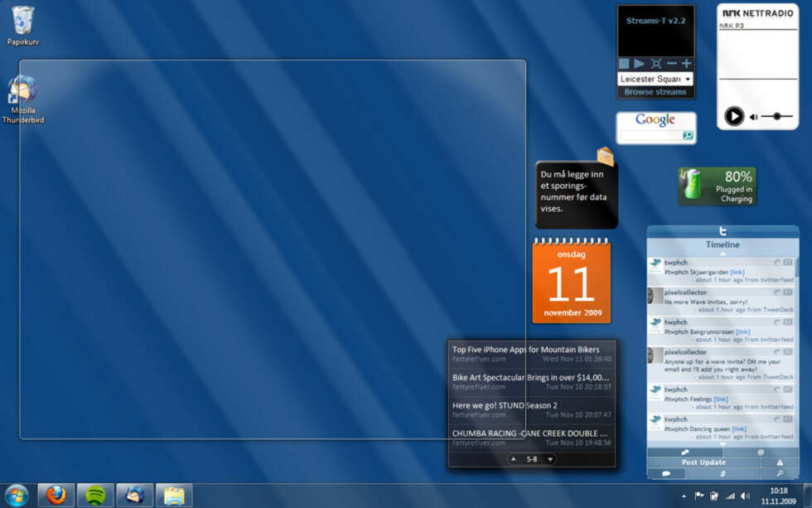The width and height of the screenshot is (812, 508).
Task: Show hidden tray icons arrow
Action: coord(684,496)
